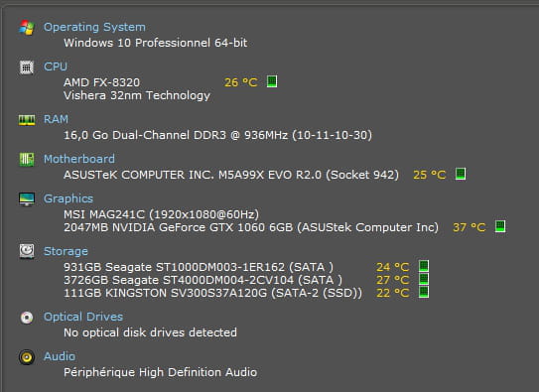The image size is (539, 392).
Task: Go to the Motherboard details link
Action: 79,159
